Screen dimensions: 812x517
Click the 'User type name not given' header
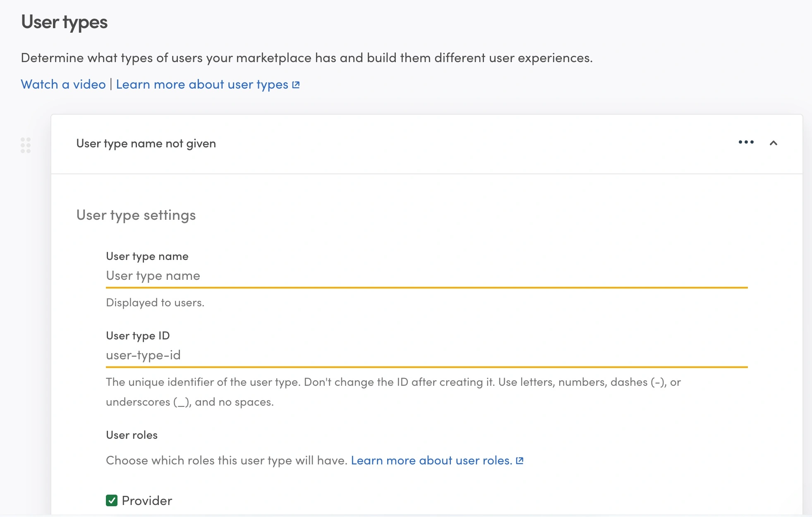tap(146, 144)
